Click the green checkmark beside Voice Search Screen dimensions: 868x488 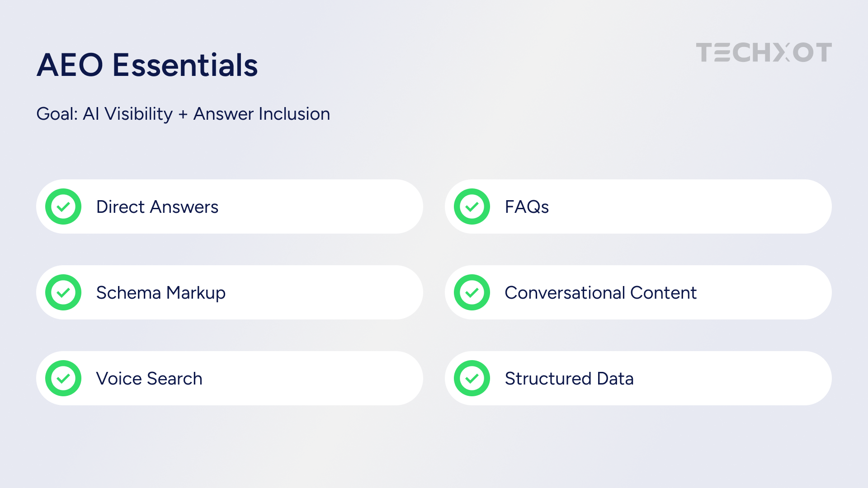63,378
